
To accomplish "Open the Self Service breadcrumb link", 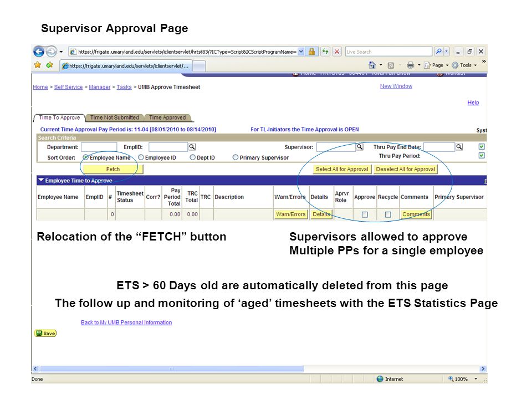I will (x=68, y=87).
